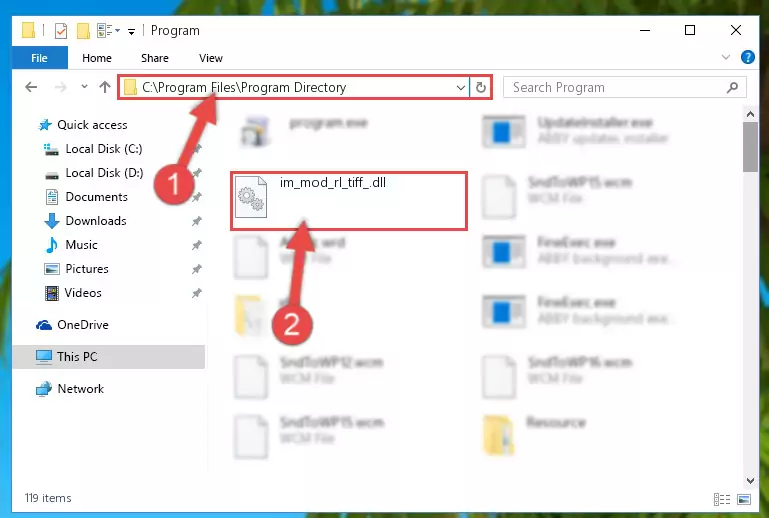This screenshot has height=518, width=769.
Task: Open the Share ribbon tab
Action: [x=154, y=58]
